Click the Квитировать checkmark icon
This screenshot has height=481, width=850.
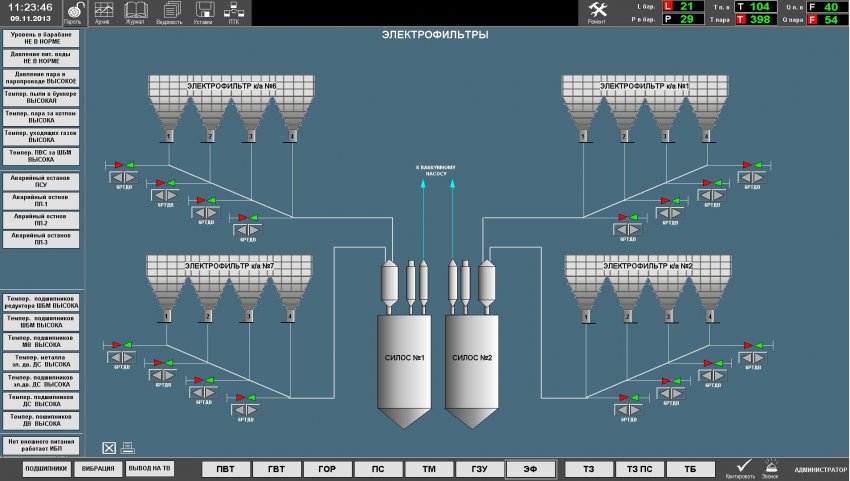[741, 468]
